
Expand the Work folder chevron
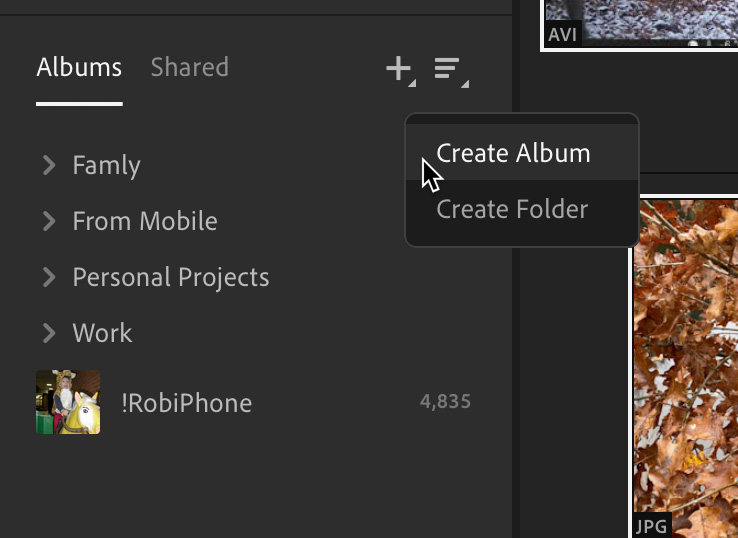(x=48, y=333)
